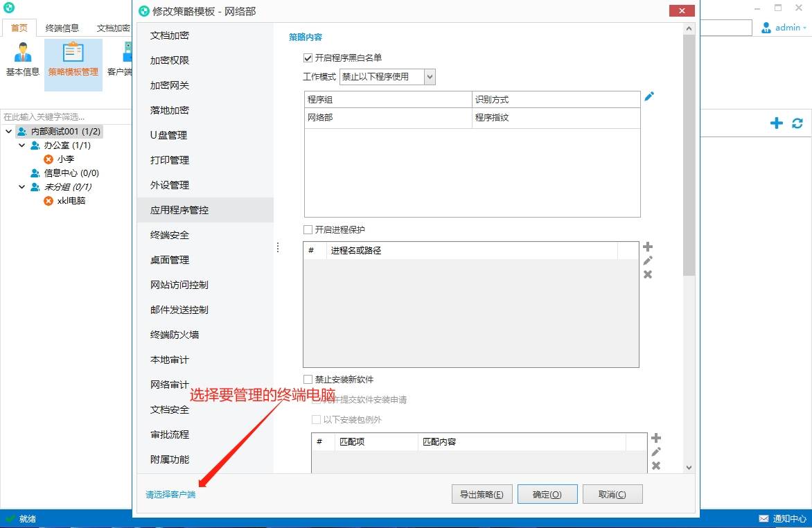The width and height of the screenshot is (812, 528).
Task: Collapse the 未分组 group node
Action: coord(21,187)
